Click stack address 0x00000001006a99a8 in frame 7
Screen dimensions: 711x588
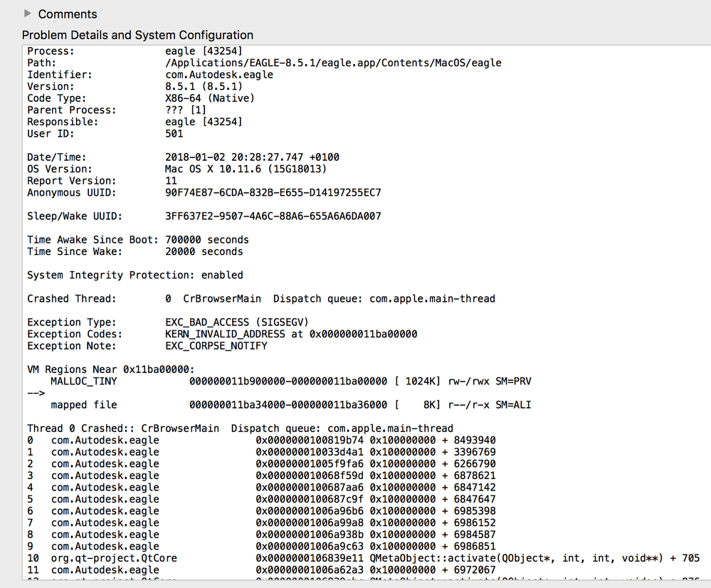(x=310, y=523)
